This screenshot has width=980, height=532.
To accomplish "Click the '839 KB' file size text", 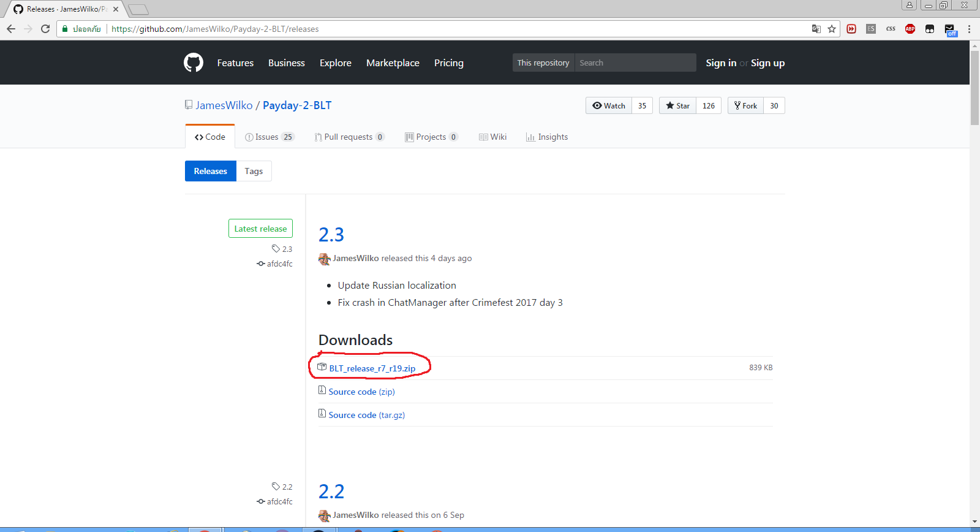I will [761, 368].
